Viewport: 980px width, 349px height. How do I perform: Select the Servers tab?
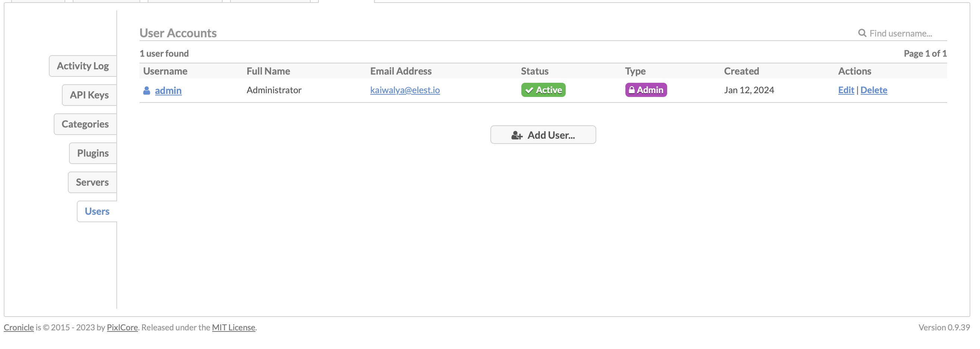(92, 182)
